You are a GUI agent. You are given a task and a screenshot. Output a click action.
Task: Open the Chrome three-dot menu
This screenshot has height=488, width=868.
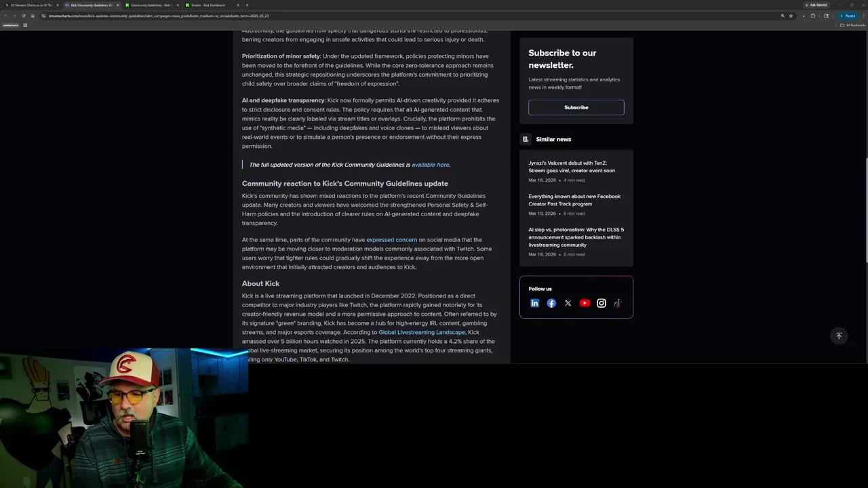pos(863,16)
